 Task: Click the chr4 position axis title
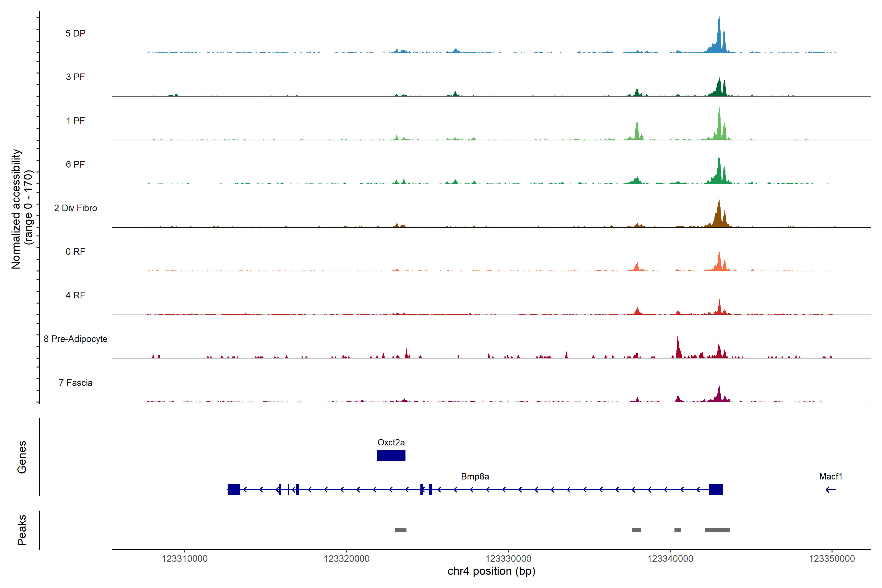click(491, 571)
